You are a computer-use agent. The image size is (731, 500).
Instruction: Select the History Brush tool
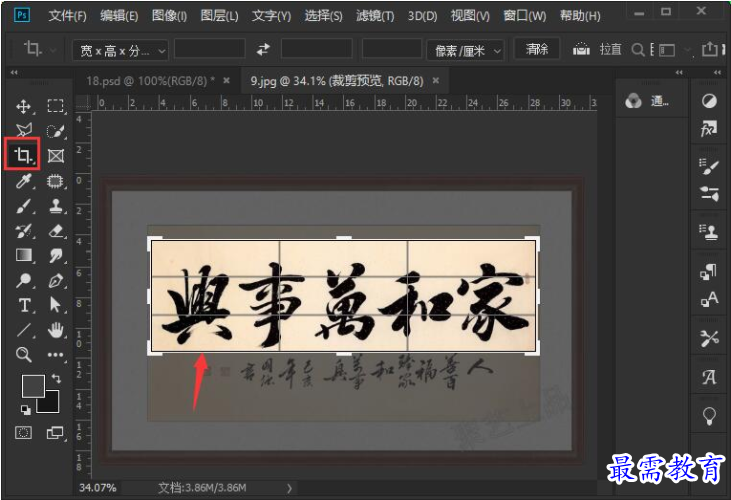(x=24, y=231)
